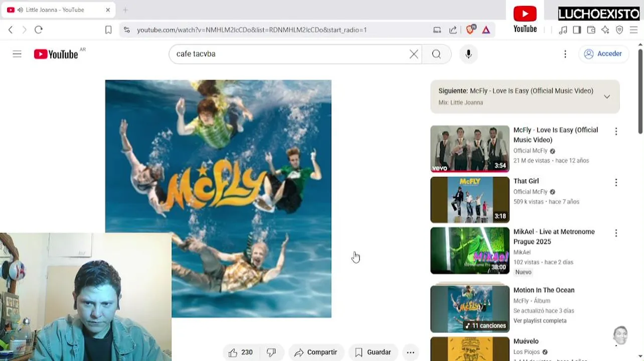Open Love Is Easy video thumbnail

coord(470,149)
